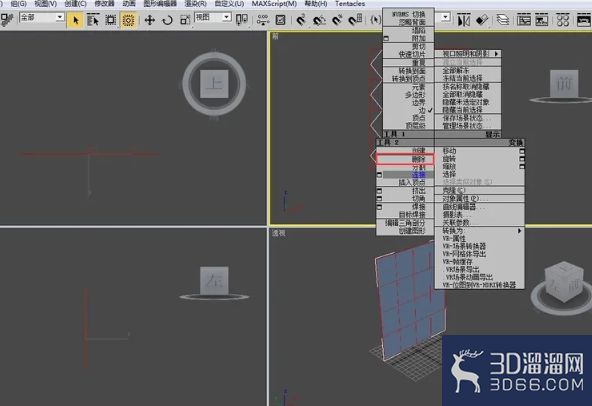The height and width of the screenshot is (406, 592).
Task: Expand 视口照明和阴影 submenu
Action: click(x=468, y=54)
